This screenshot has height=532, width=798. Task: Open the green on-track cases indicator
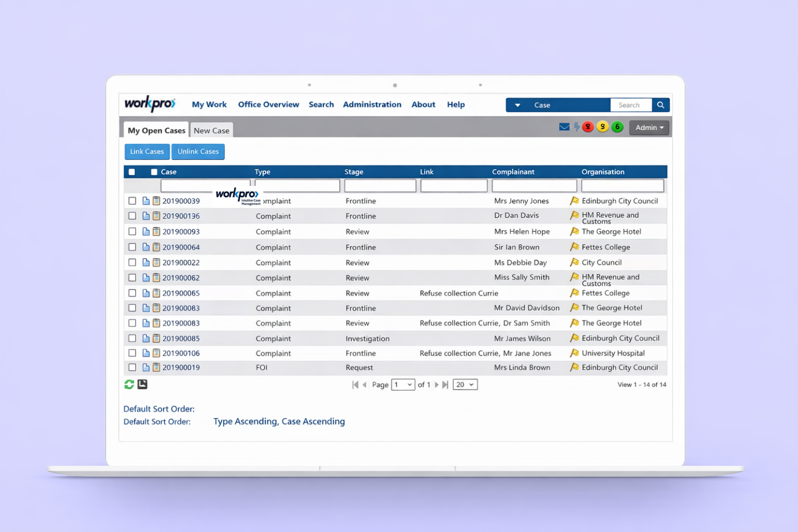617,127
